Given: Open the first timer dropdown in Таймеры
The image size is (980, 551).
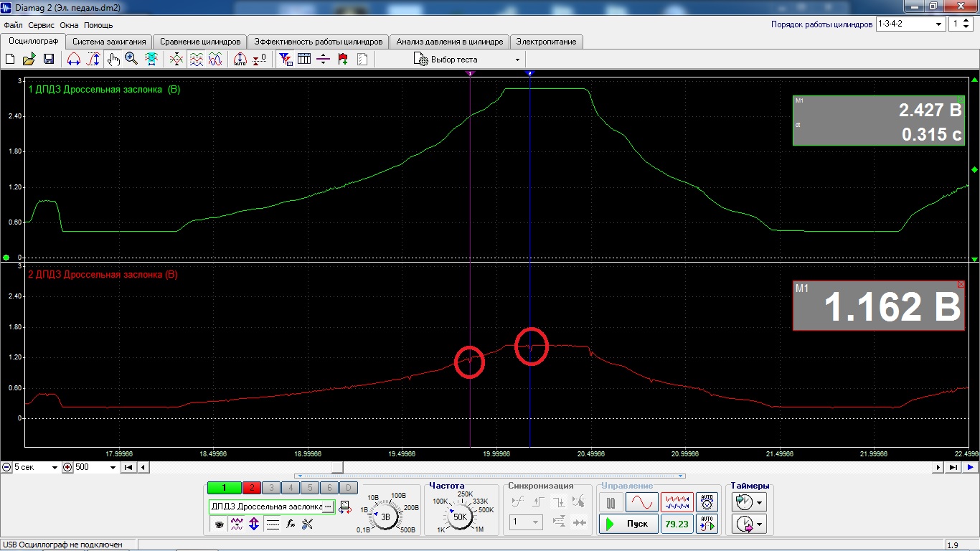Looking at the screenshot, I should 748,501.
